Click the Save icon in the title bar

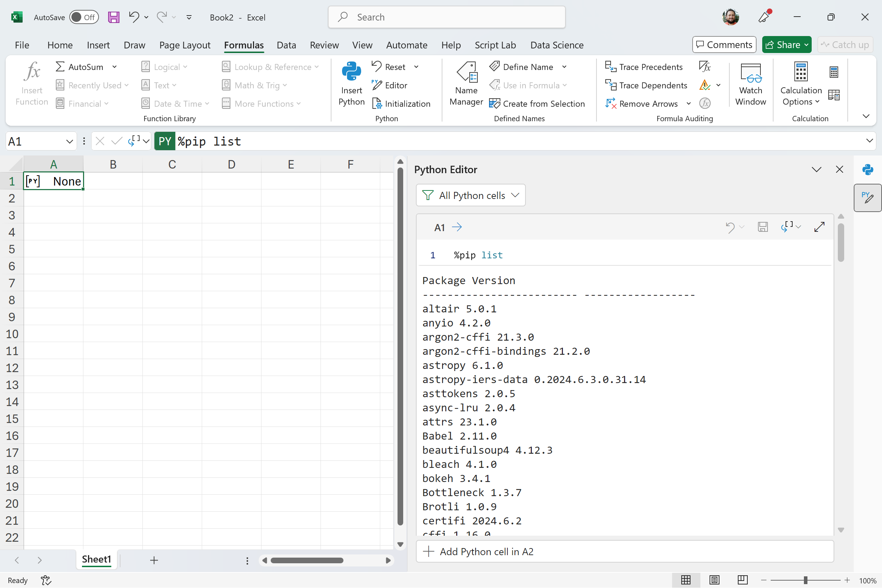114,17
